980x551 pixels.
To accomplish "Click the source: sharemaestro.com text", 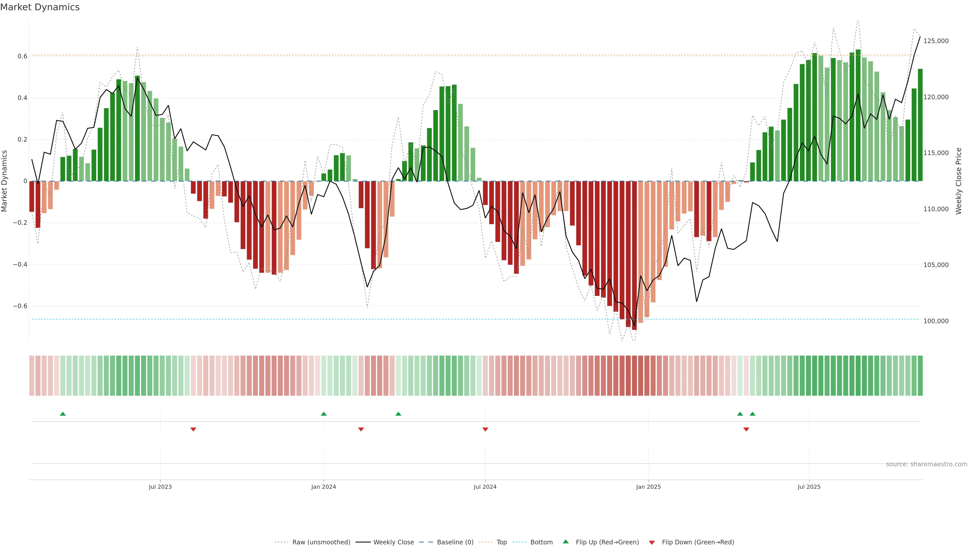I will tap(926, 464).
